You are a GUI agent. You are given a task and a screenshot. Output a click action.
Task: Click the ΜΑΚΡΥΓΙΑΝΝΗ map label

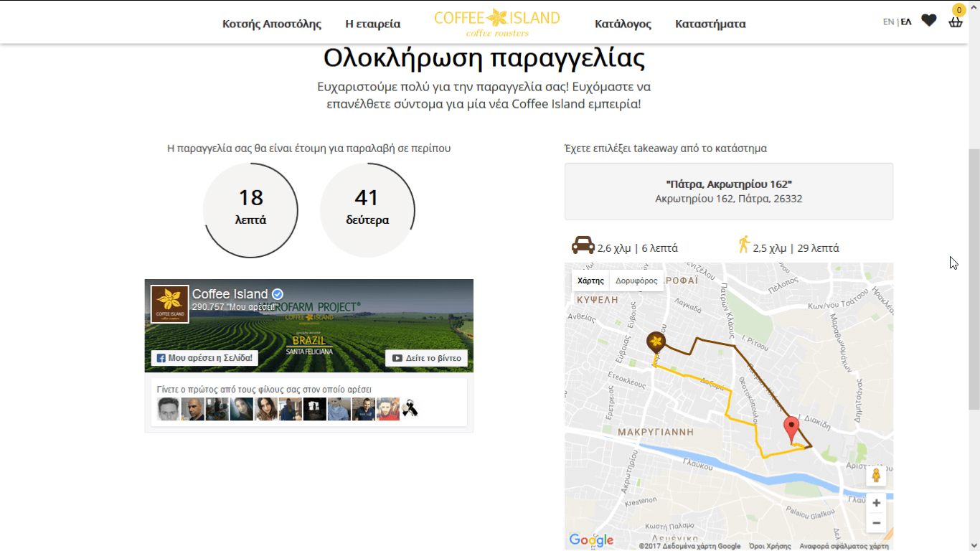pyautogui.click(x=656, y=432)
